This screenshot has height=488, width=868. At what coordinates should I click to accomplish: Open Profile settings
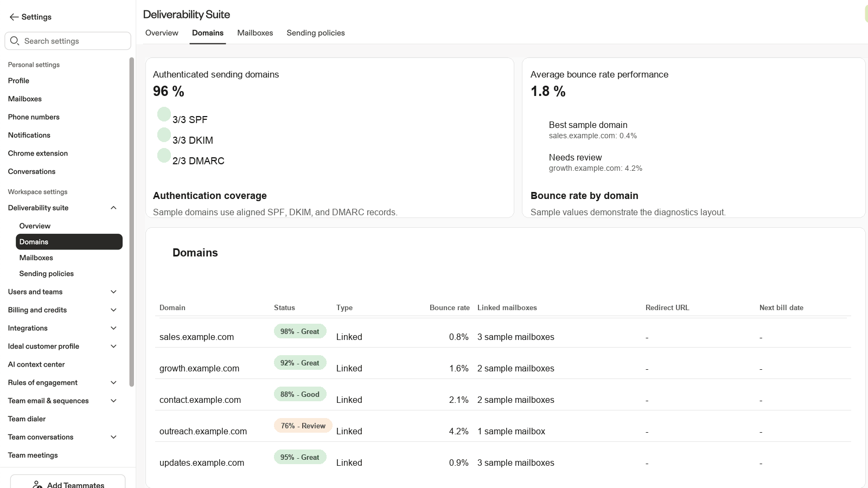[18, 81]
